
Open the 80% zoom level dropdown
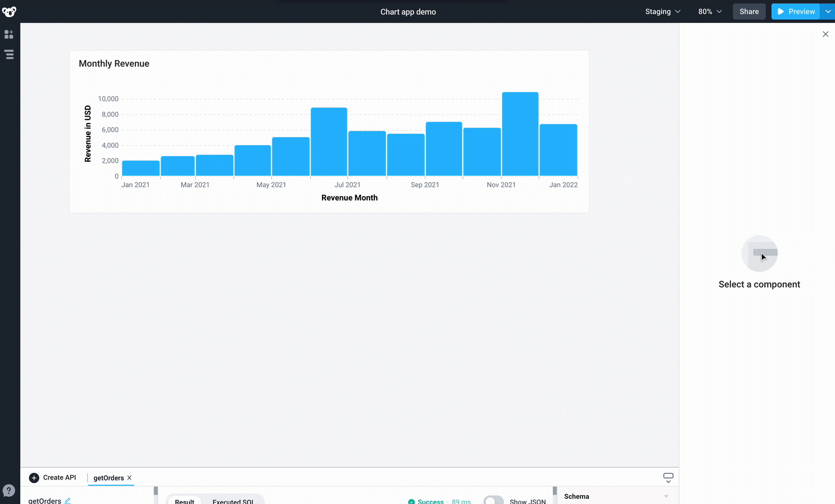coord(710,11)
